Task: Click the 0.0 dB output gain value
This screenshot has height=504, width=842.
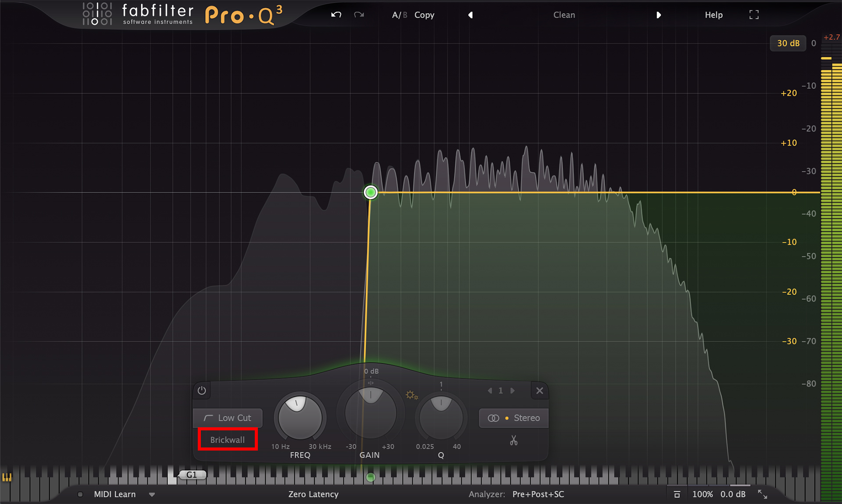Action: [x=733, y=494]
